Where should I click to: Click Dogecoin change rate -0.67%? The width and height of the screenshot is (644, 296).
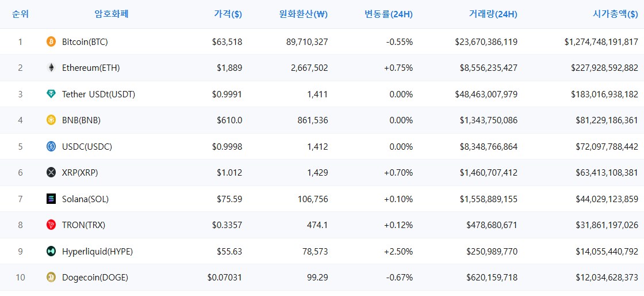[x=400, y=278]
